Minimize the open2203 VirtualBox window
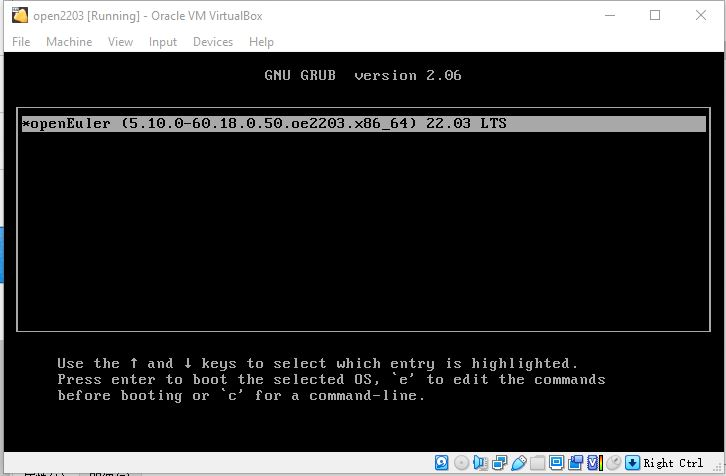The width and height of the screenshot is (726, 476). 610,15
